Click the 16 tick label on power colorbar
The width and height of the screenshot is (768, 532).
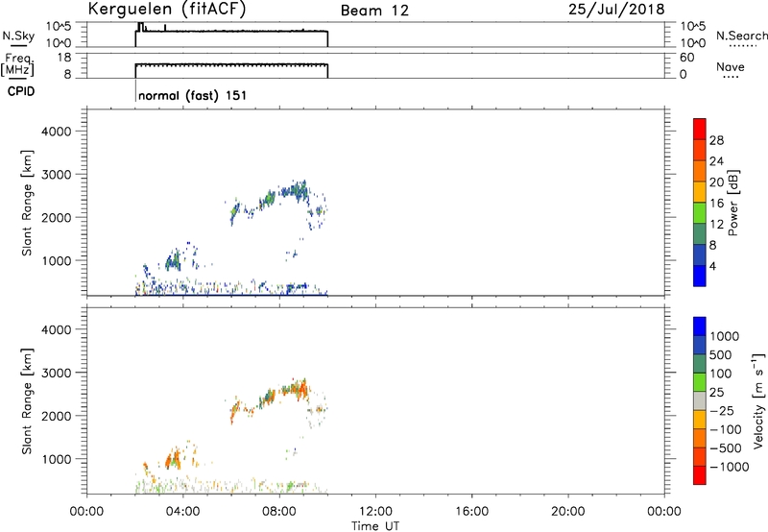[716, 204]
